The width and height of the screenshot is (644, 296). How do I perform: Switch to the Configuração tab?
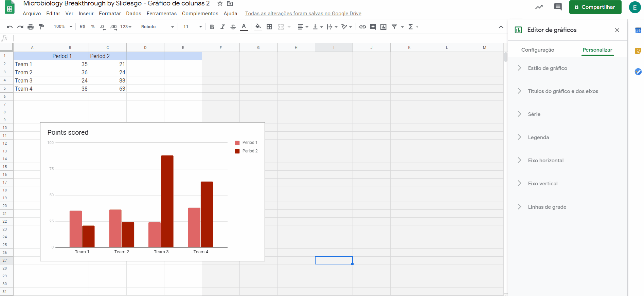point(538,50)
